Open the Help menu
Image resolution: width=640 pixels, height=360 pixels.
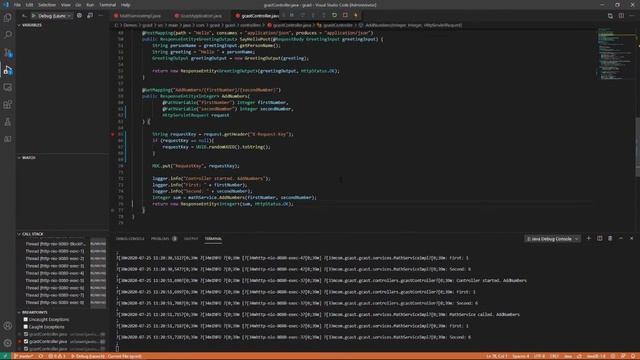tap(125, 5)
